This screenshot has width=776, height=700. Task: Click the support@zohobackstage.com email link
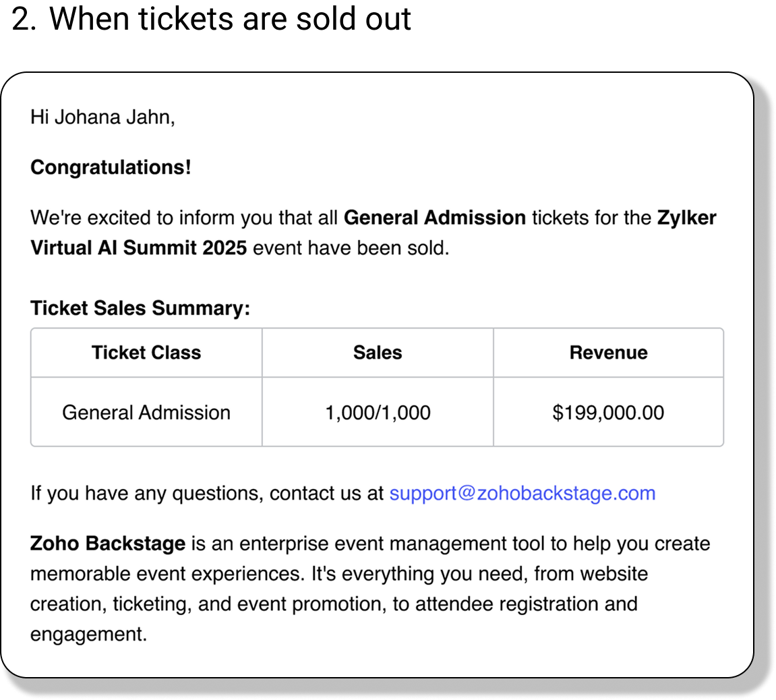[522, 493]
